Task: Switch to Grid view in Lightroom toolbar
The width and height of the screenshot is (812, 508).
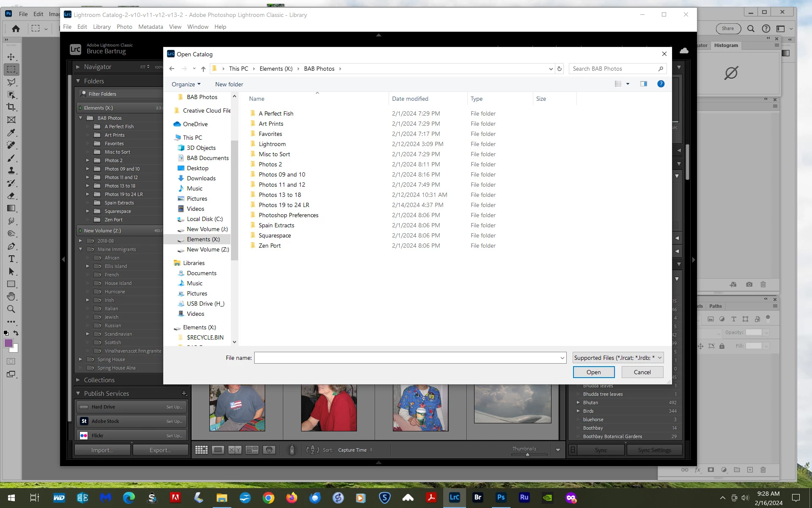Action: click(201, 450)
